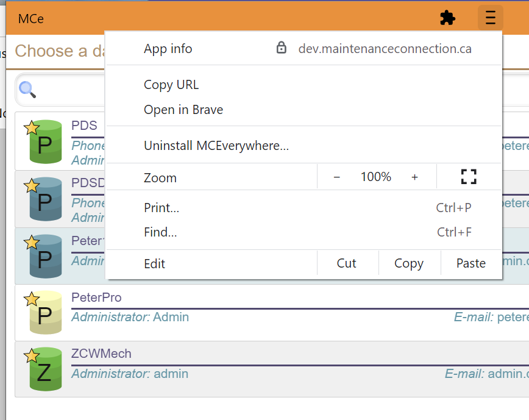Select the PeterPro database name
Viewport: 529px width, 420px height.
pyautogui.click(x=96, y=297)
